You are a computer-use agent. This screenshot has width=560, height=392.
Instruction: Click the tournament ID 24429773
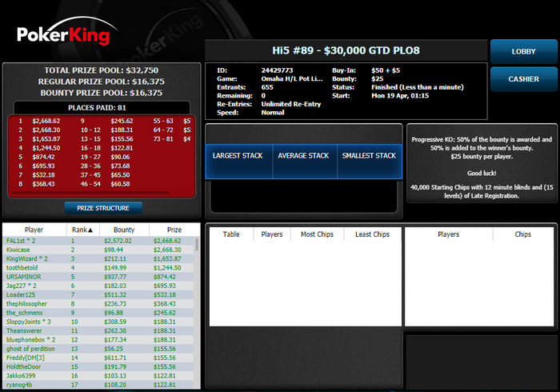(277, 70)
